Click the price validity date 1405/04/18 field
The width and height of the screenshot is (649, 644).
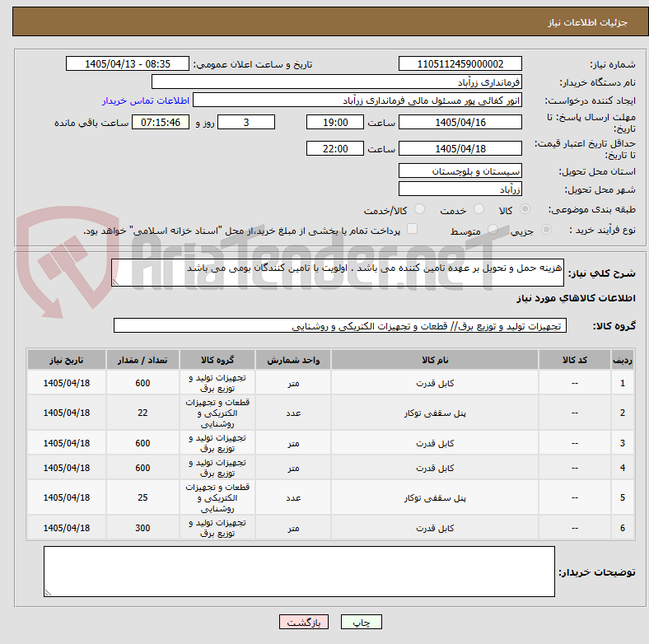[460, 148]
